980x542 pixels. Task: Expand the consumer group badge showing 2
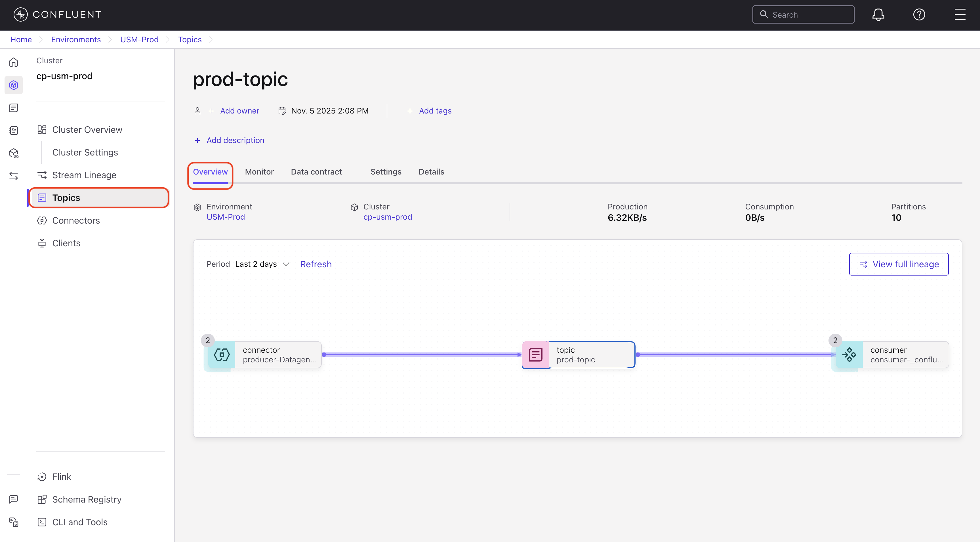835,340
